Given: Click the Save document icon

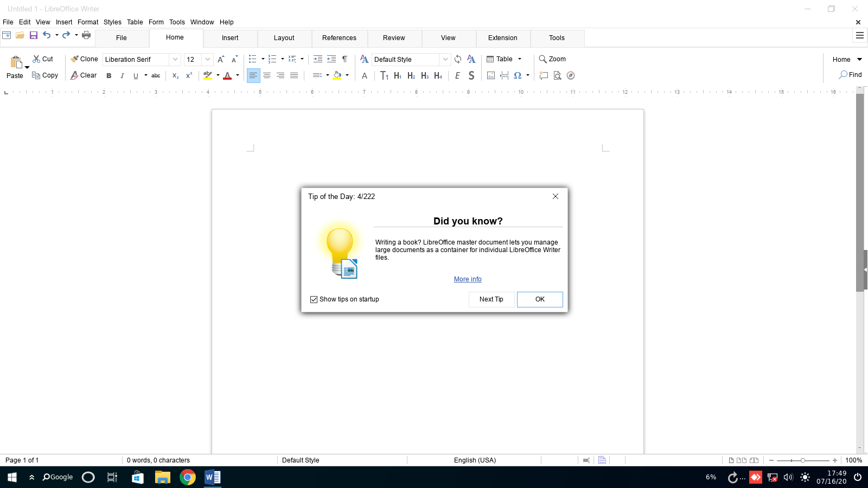Looking at the screenshot, I should 34,35.
